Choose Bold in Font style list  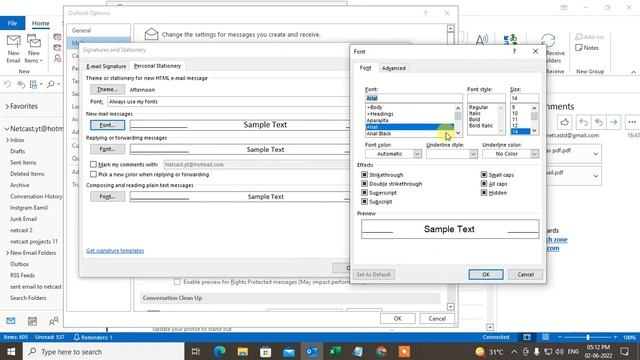pyautogui.click(x=475, y=120)
